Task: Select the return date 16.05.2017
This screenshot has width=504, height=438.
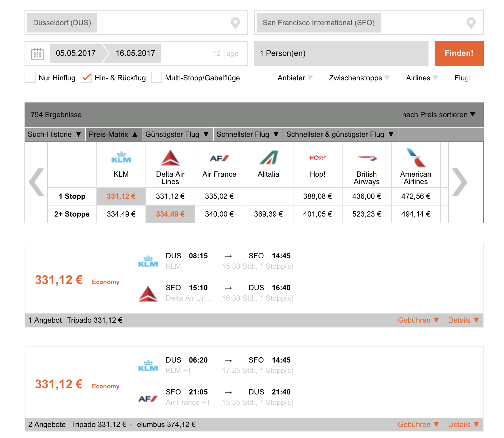Action: [x=135, y=53]
